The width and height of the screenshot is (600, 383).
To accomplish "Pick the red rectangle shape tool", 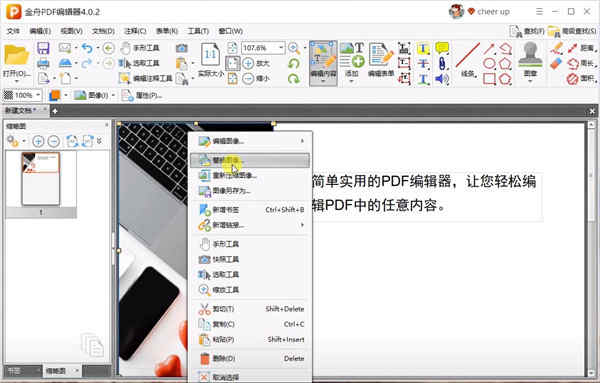I will click(489, 79).
